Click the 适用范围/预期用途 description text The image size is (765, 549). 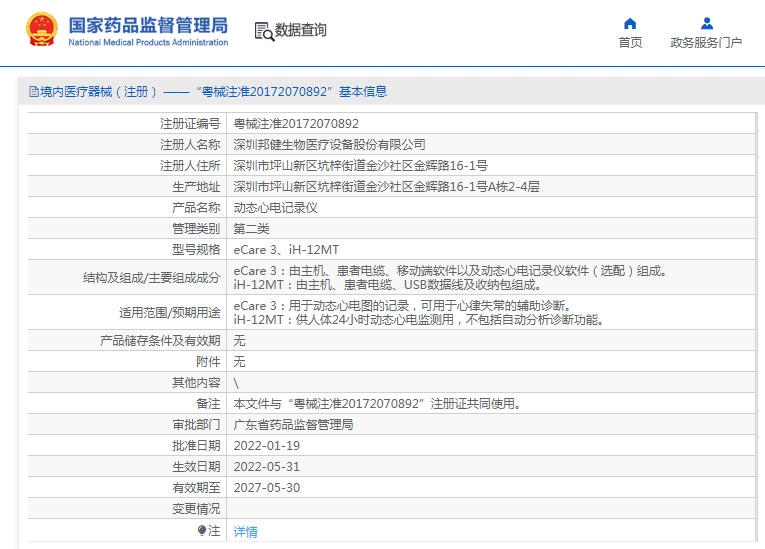pos(418,313)
